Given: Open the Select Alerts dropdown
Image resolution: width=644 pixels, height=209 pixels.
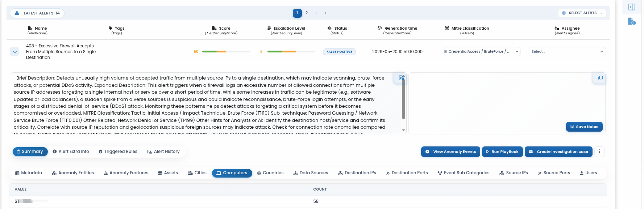Looking at the screenshot, I should point(582,13).
